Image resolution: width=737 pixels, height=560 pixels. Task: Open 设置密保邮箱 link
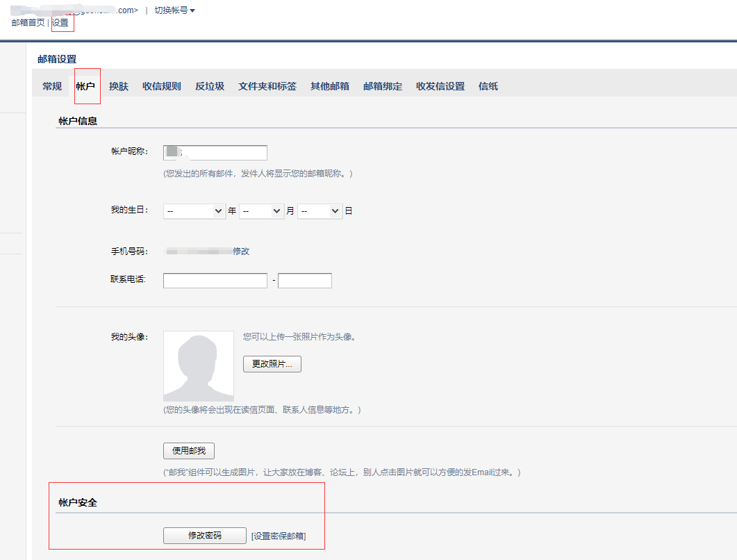279,536
